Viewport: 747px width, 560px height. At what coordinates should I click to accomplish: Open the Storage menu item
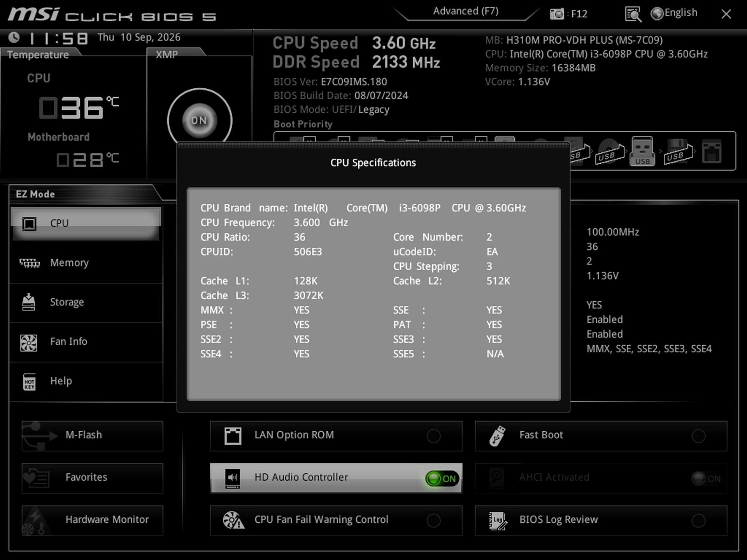pos(86,303)
